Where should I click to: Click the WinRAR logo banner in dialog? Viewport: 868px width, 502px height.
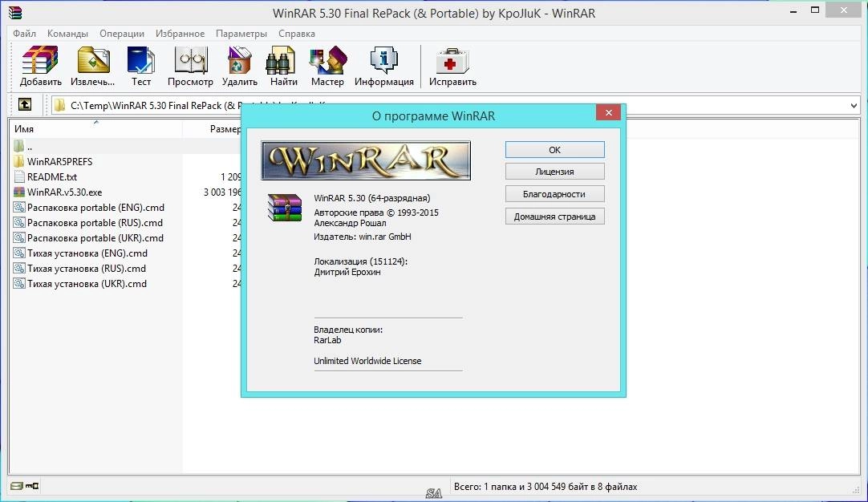(366, 160)
